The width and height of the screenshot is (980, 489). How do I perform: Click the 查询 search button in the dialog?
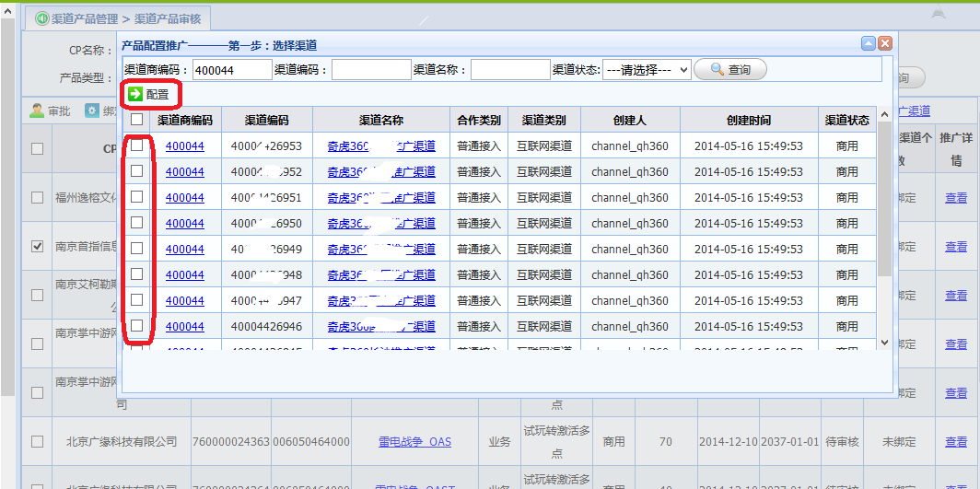point(730,70)
